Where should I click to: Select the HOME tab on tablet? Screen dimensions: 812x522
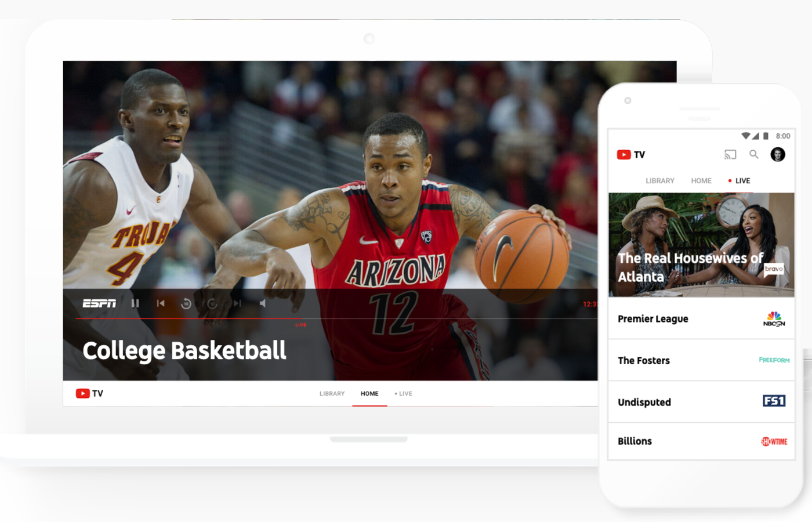pyautogui.click(x=369, y=394)
